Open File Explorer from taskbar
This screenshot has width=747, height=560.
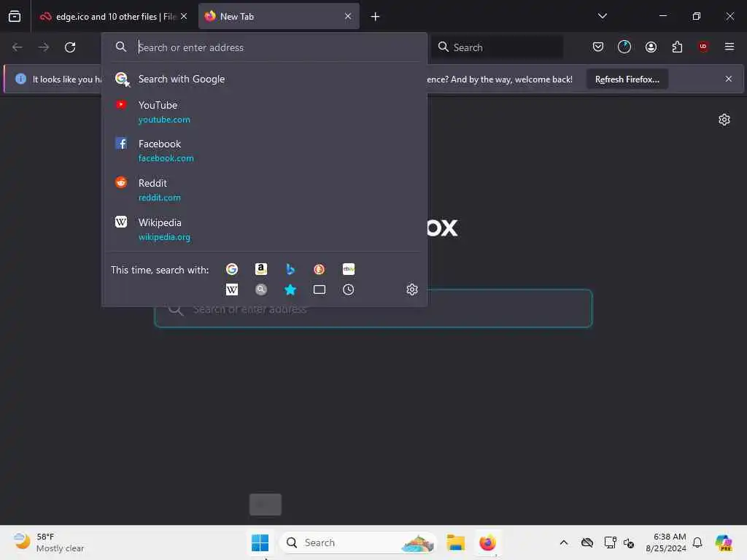click(455, 542)
